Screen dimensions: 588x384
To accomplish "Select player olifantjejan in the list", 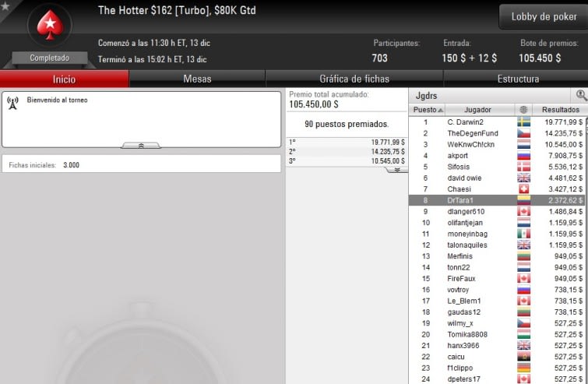I will [497, 222].
